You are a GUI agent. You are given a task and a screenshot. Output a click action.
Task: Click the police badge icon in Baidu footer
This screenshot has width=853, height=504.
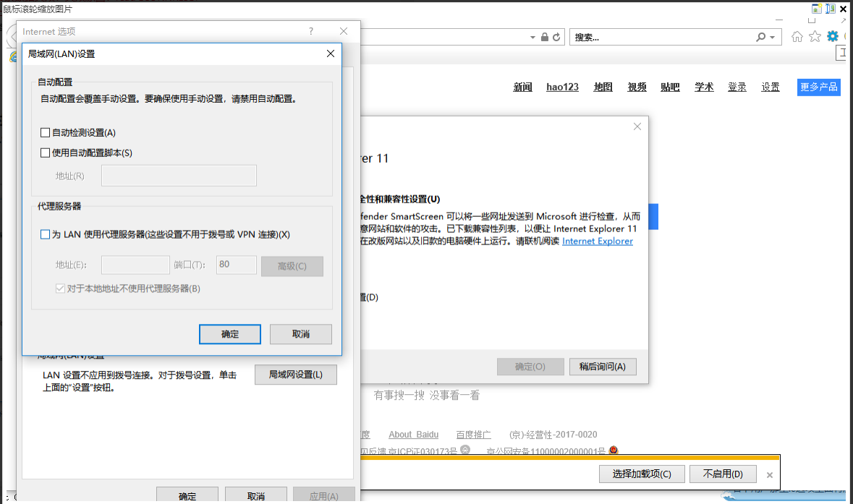click(614, 450)
